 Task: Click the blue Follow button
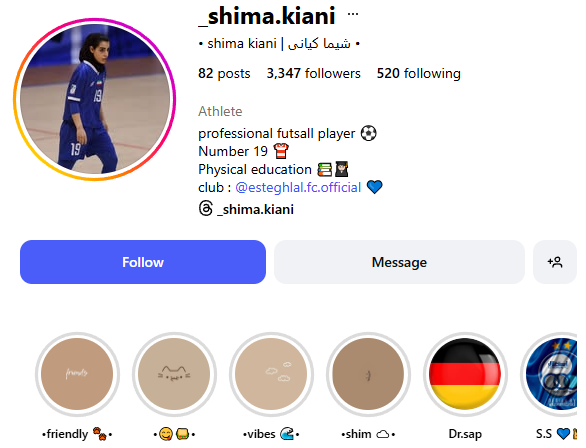click(143, 262)
